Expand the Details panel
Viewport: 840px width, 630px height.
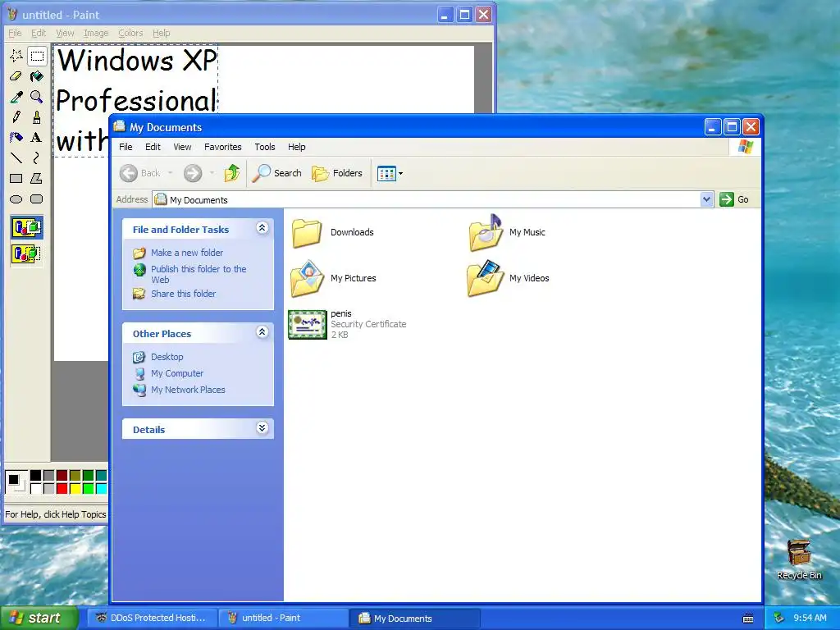pyautogui.click(x=262, y=428)
